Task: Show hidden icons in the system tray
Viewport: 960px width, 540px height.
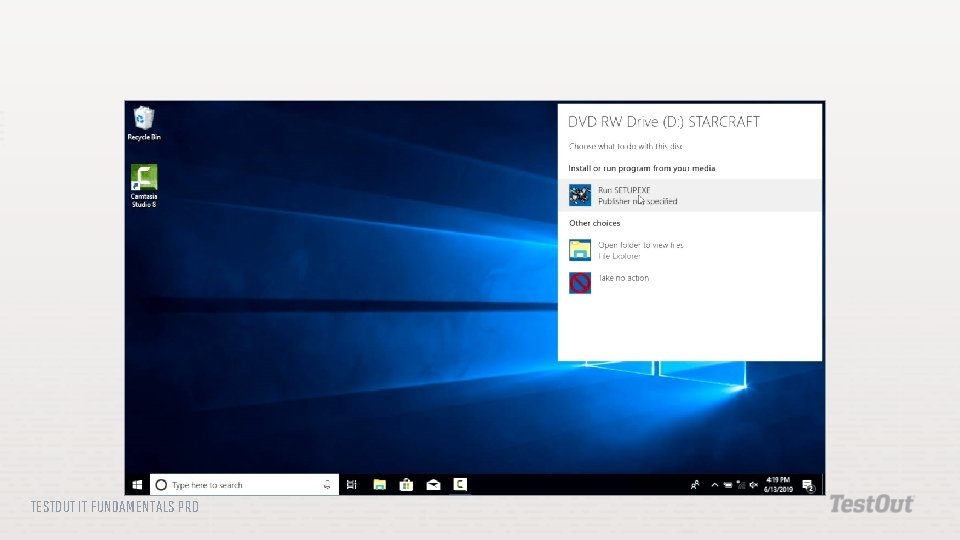Action: (x=714, y=485)
